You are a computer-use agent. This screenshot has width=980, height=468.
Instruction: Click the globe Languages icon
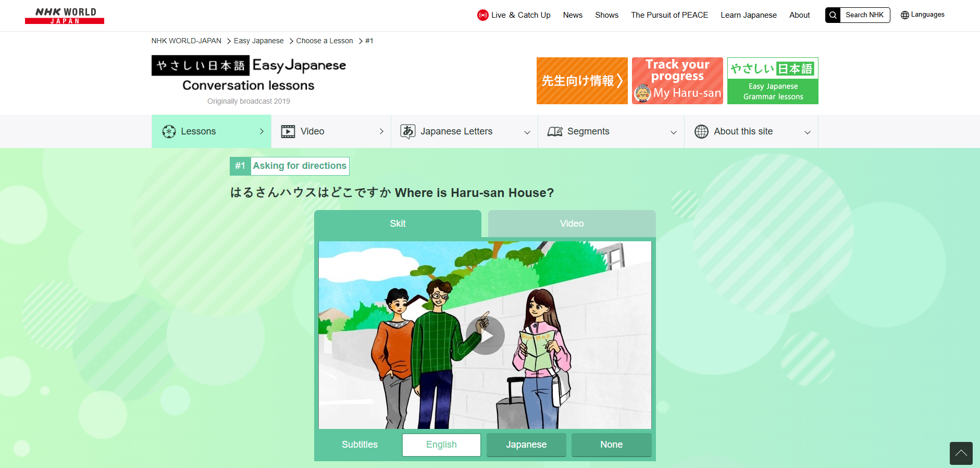pyautogui.click(x=905, y=15)
